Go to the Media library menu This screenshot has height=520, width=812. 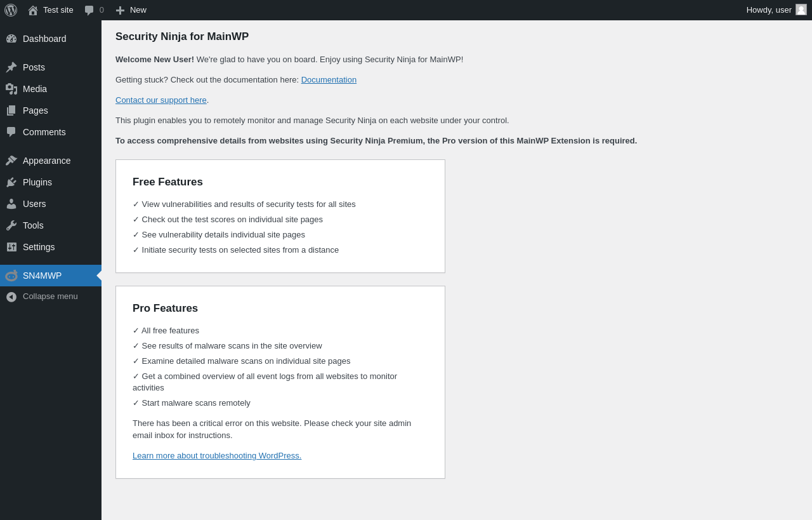51,89
